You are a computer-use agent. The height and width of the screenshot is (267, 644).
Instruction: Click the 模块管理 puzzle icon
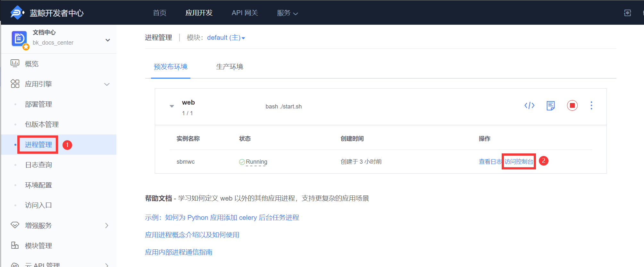15,245
